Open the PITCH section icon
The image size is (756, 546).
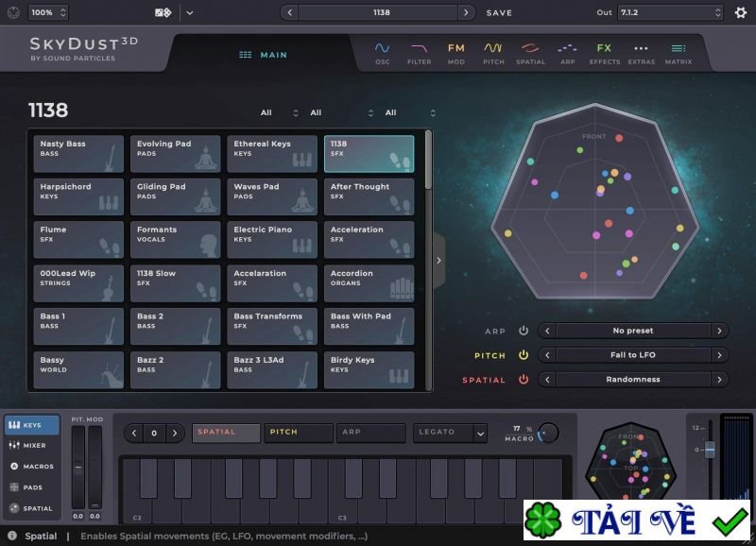pos(493,54)
